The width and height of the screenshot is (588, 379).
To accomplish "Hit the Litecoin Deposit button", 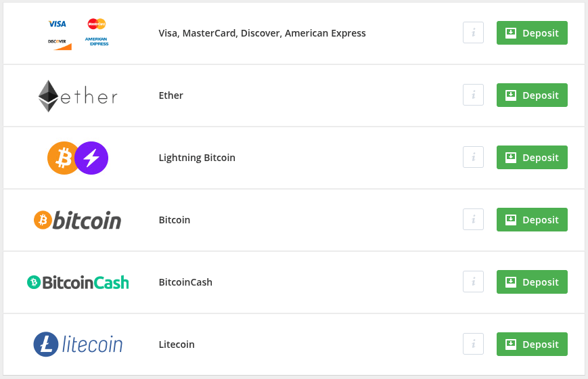I will pyautogui.click(x=532, y=344).
